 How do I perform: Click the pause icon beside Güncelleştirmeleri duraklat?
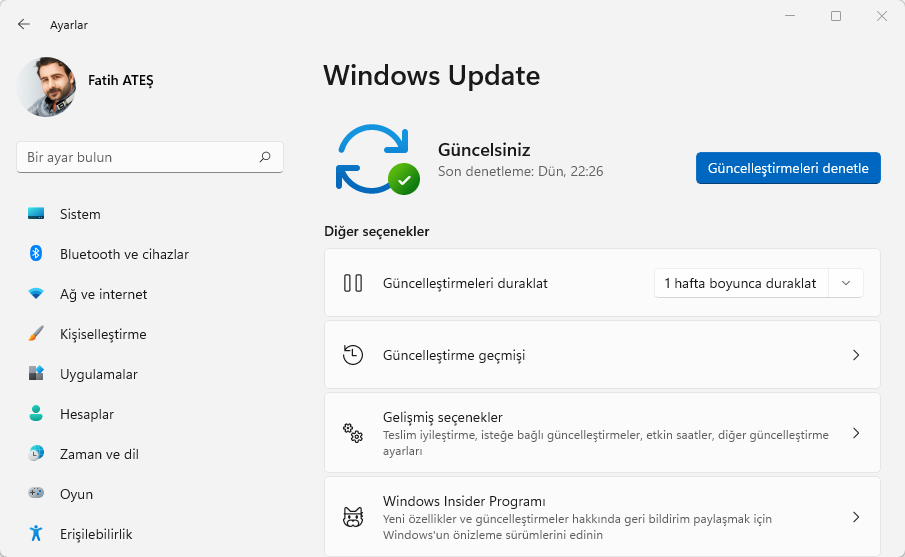[x=353, y=283]
